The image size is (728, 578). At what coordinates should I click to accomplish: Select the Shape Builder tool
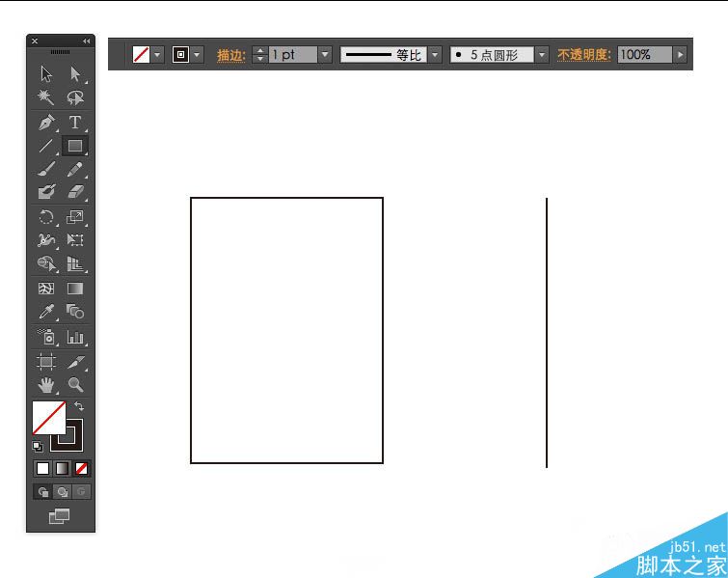click(x=46, y=263)
